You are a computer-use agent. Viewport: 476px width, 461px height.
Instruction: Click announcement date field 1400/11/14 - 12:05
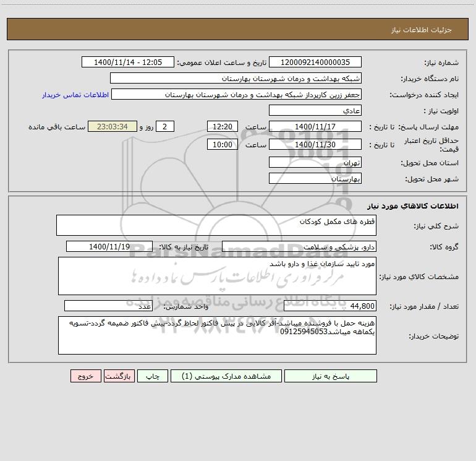point(128,62)
